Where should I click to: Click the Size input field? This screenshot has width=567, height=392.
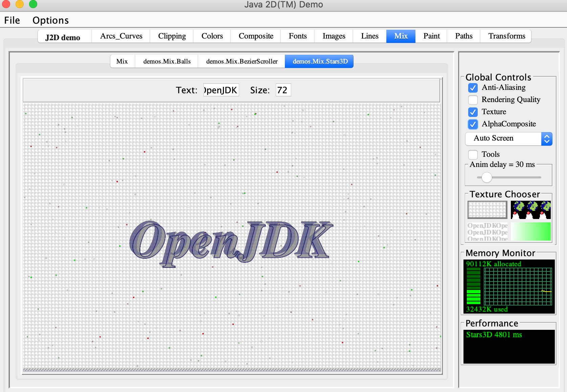pos(283,90)
